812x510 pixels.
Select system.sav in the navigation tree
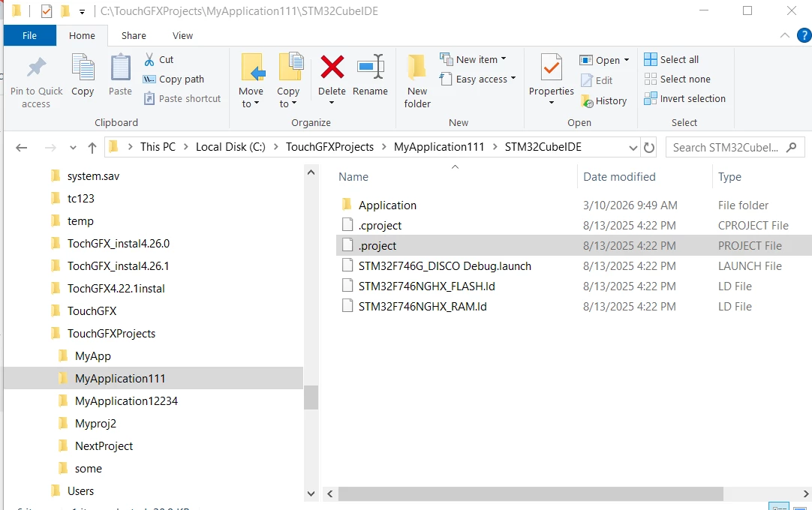point(93,176)
